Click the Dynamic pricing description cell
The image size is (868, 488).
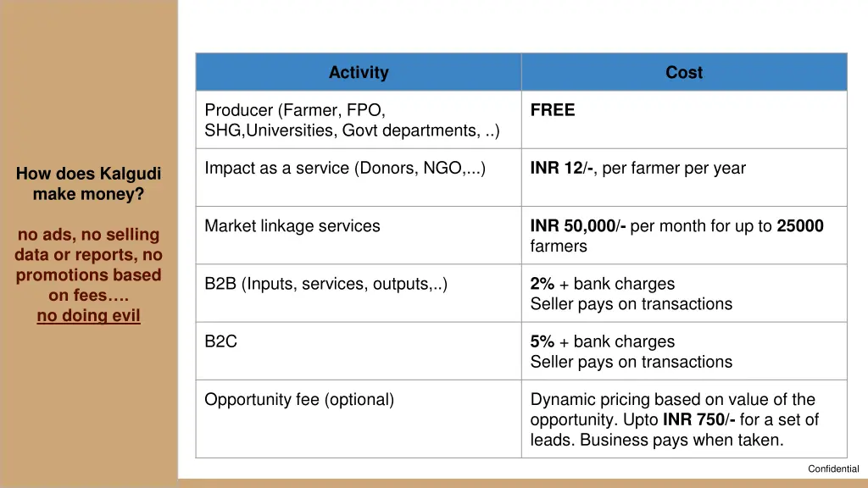tap(684, 419)
